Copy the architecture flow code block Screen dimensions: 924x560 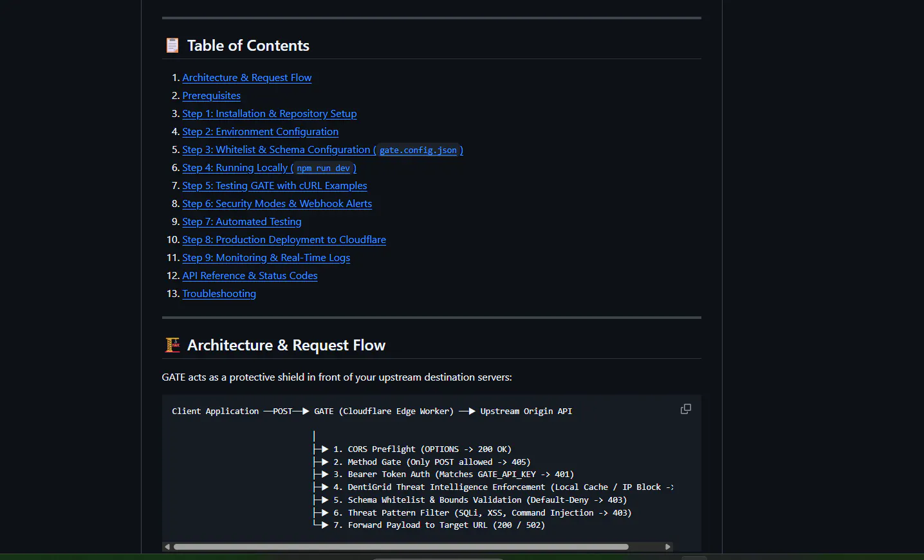point(686,409)
